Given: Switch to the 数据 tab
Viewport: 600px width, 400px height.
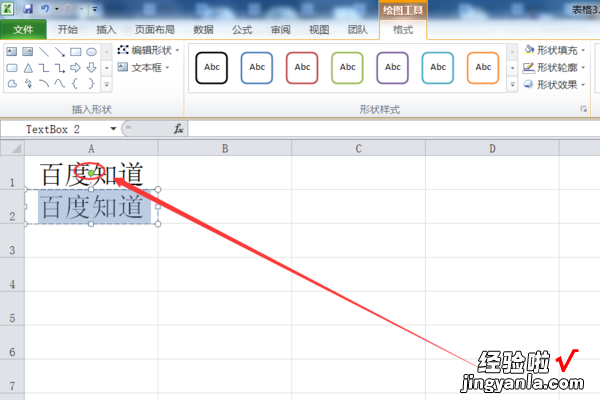Looking at the screenshot, I should [x=203, y=29].
